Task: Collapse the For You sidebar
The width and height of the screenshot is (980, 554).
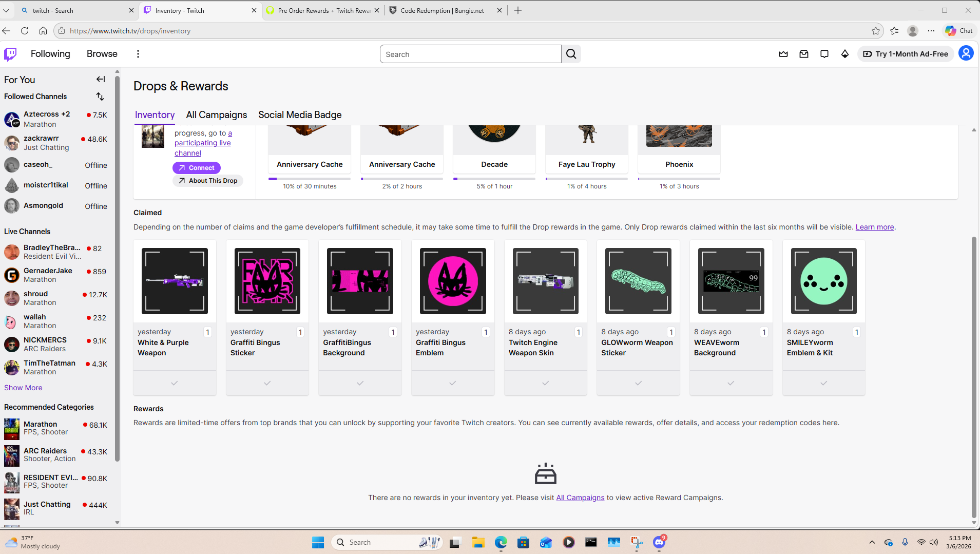Action: coord(101,79)
